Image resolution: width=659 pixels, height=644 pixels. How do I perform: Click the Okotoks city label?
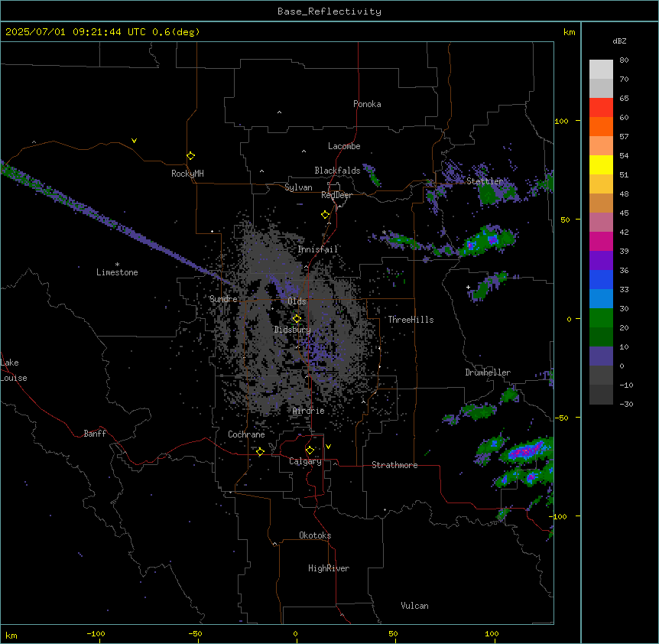tap(315, 535)
